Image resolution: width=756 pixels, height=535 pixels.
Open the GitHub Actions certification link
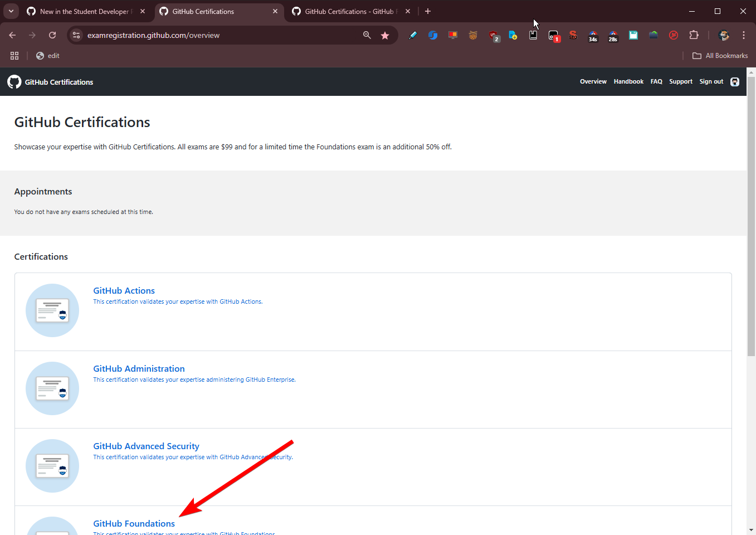point(124,291)
